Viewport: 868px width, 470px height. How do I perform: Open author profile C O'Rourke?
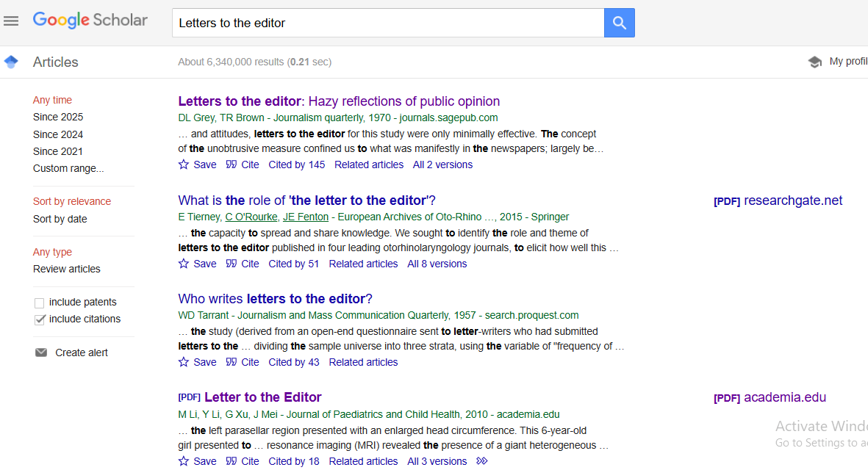(251, 217)
